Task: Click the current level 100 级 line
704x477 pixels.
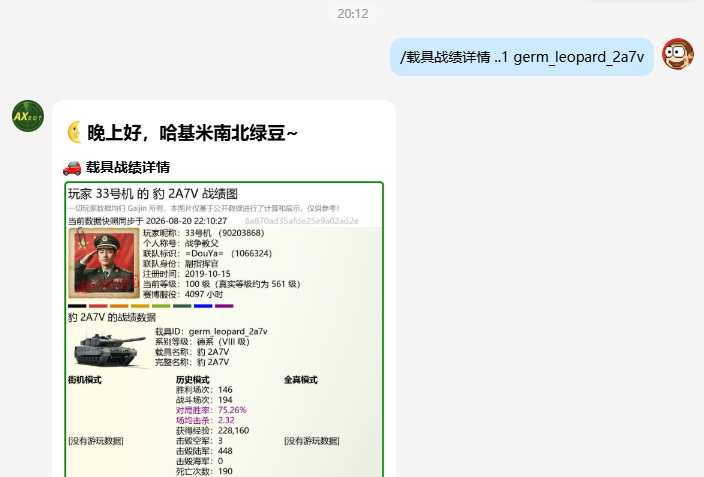Action: [221, 284]
